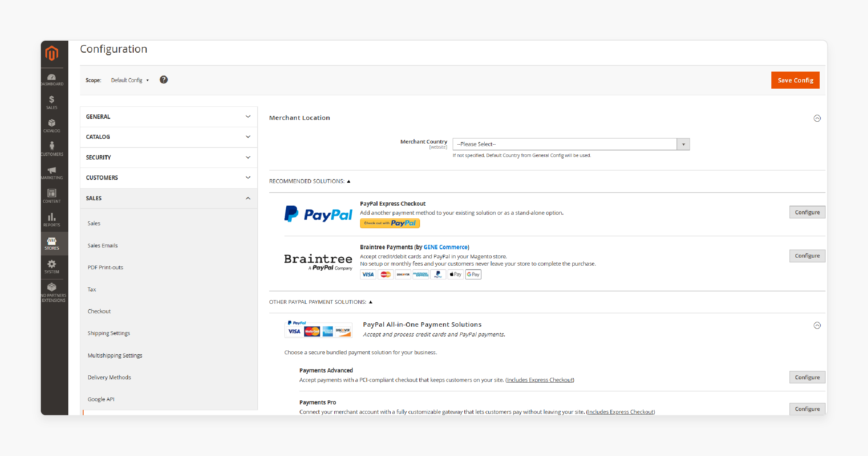Image resolution: width=868 pixels, height=456 pixels.
Task: Click the PayPal Express Checkout heading text
Action: pyautogui.click(x=393, y=204)
